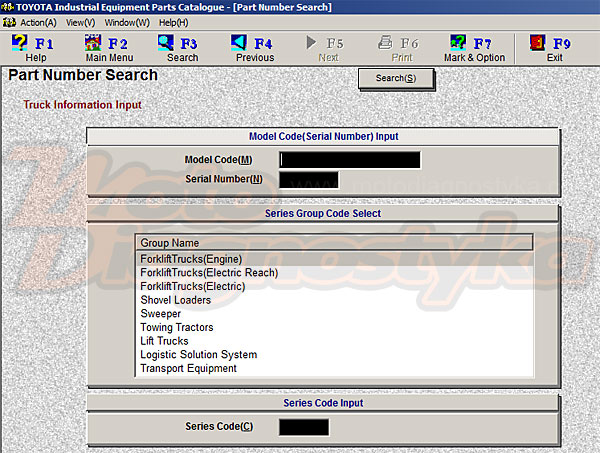Click the Model Code(Serial Number) Input header
Screen dimensions: 600x453
pyautogui.click(x=323, y=137)
